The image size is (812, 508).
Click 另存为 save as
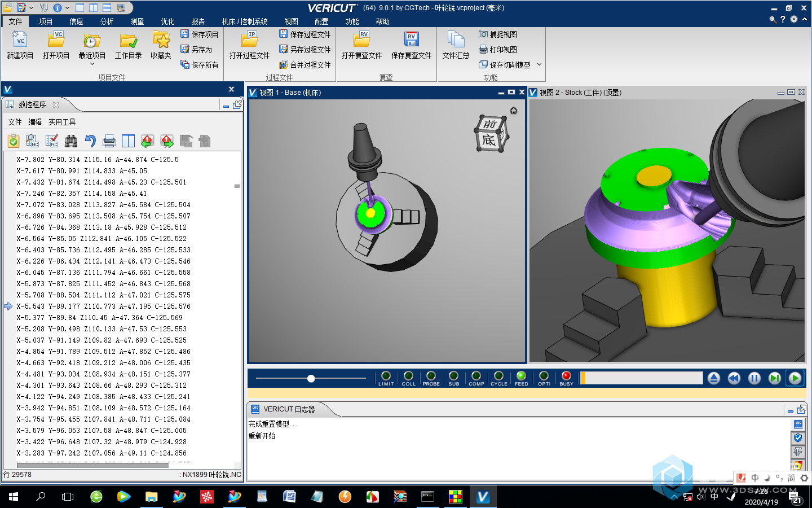click(196, 50)
